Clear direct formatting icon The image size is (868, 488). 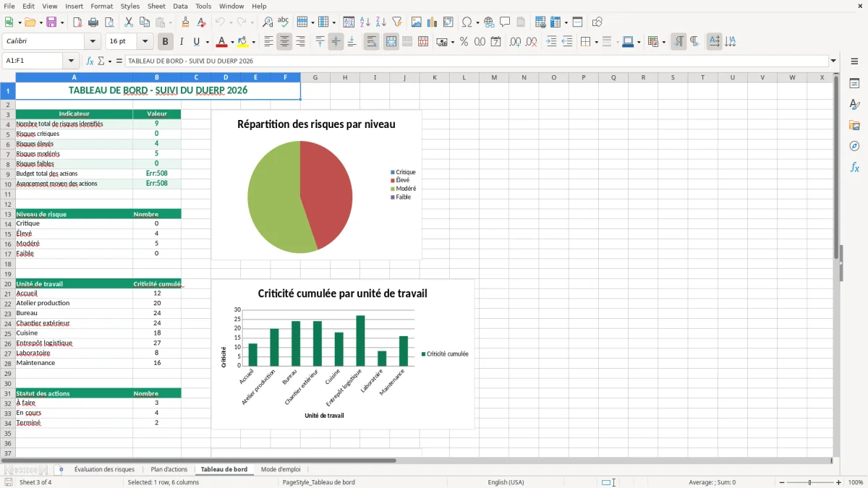[x=202, y=22]
